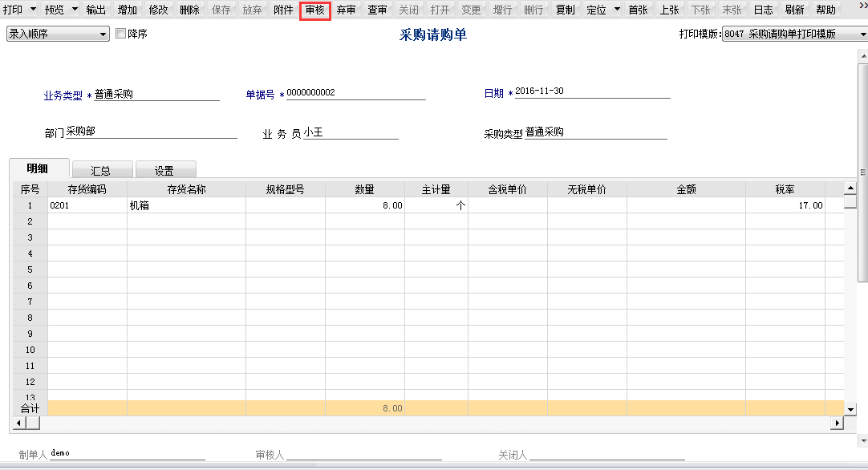Click the 刷新 icon to refresh the form

tap(793, 11)
